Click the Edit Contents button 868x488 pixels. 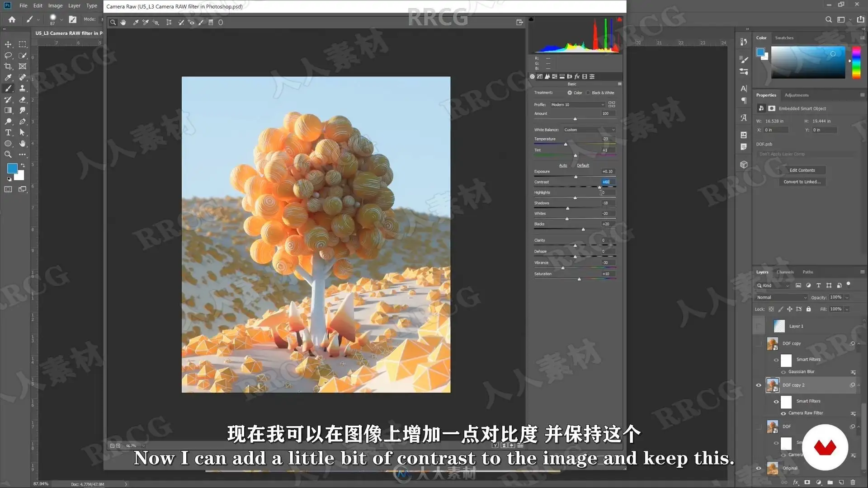[x=802, y=170]
